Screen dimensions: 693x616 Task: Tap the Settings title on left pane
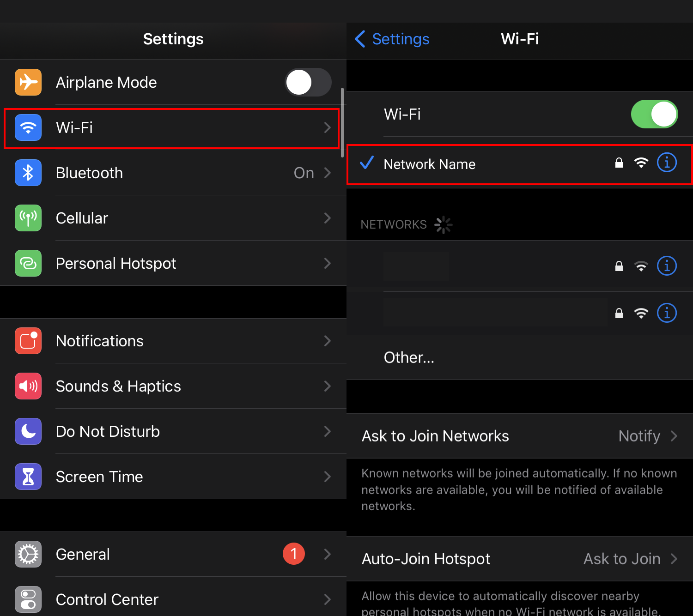(173, 39)
